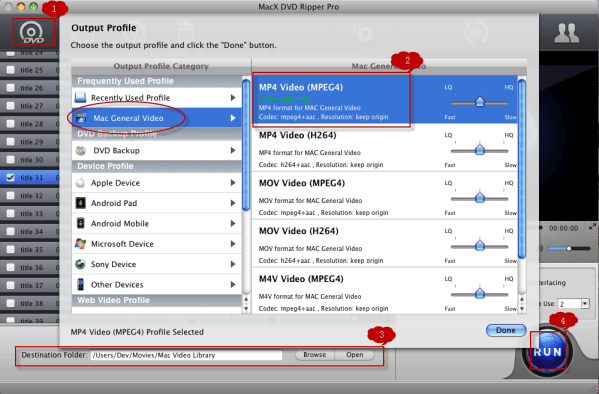This screenshot has height=394, width=599.
Task: Click Browse for destination folder
Action: 314,355
